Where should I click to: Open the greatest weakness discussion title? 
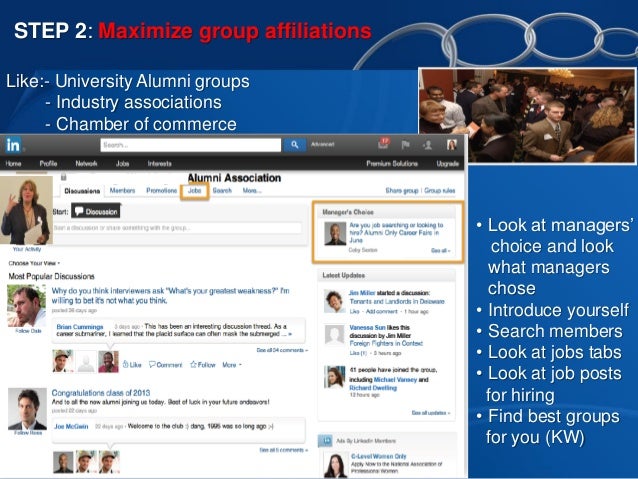point(170,295)
